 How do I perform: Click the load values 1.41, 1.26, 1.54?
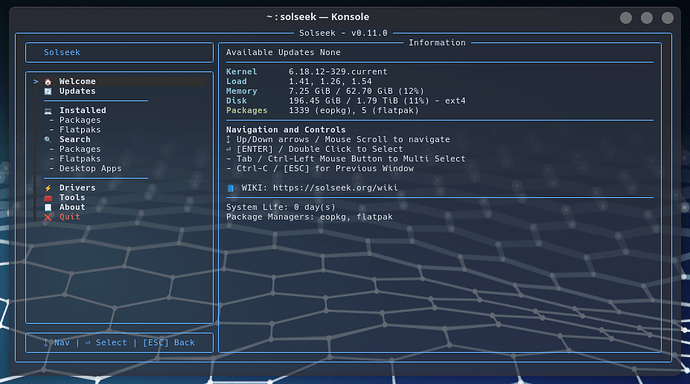click(330, 81)
